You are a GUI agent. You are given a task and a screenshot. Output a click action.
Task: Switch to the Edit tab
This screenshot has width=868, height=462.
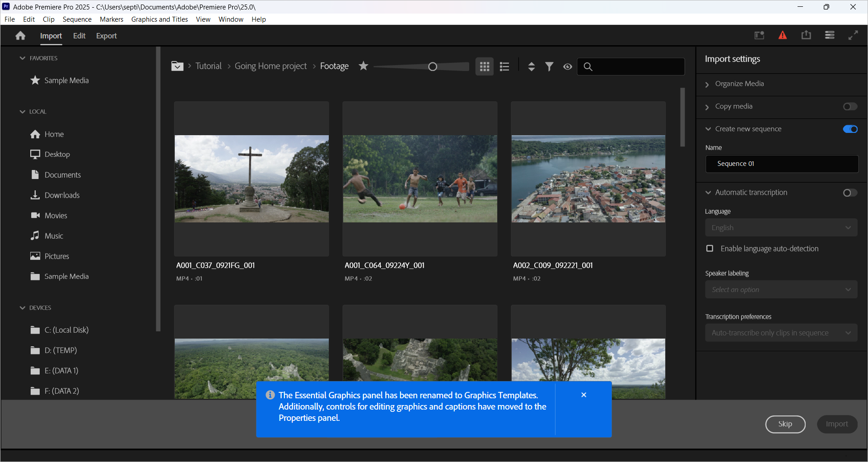(79, 36)
